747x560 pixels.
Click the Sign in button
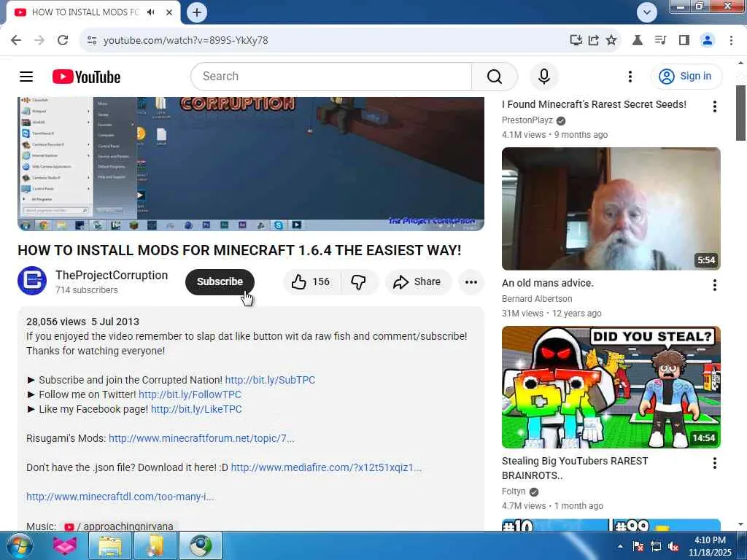coord(686,76)
